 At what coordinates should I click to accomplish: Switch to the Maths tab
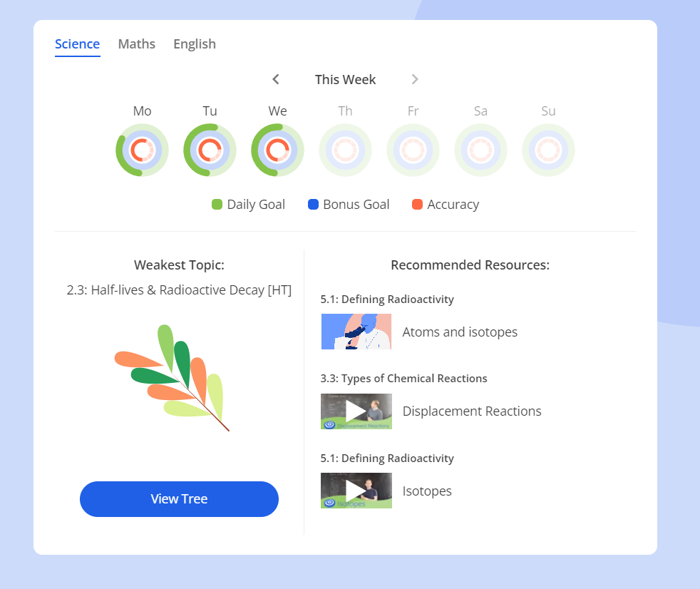pyautogui.click(x=137, y=44)
